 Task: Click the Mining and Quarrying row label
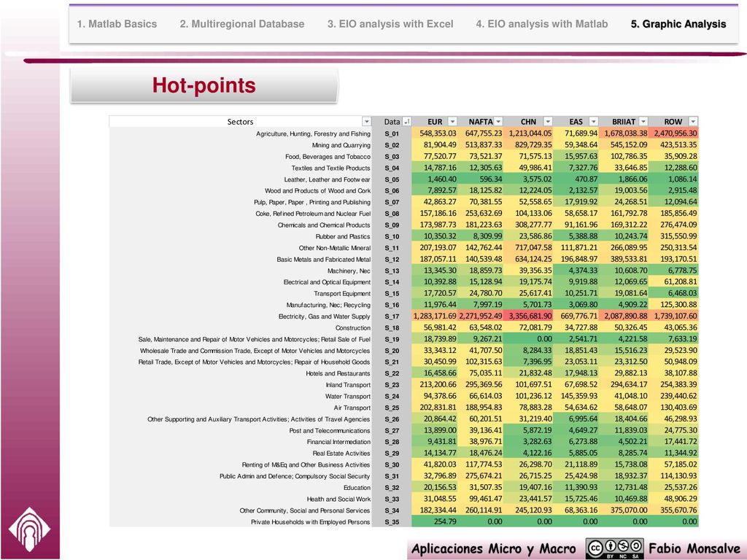(341, 145)
